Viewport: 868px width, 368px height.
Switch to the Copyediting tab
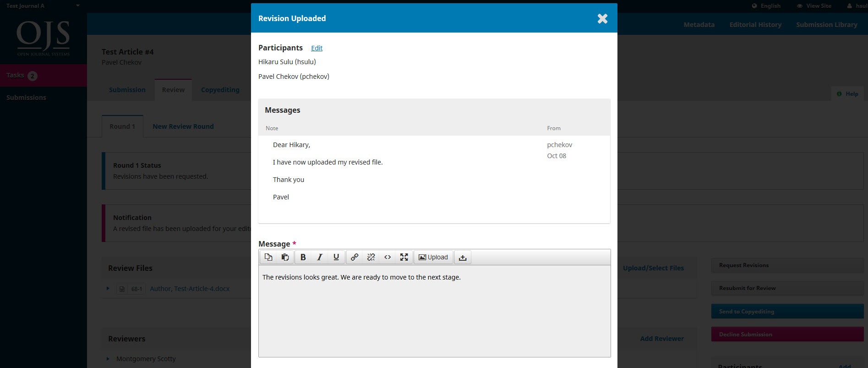[x=220, y=90]
